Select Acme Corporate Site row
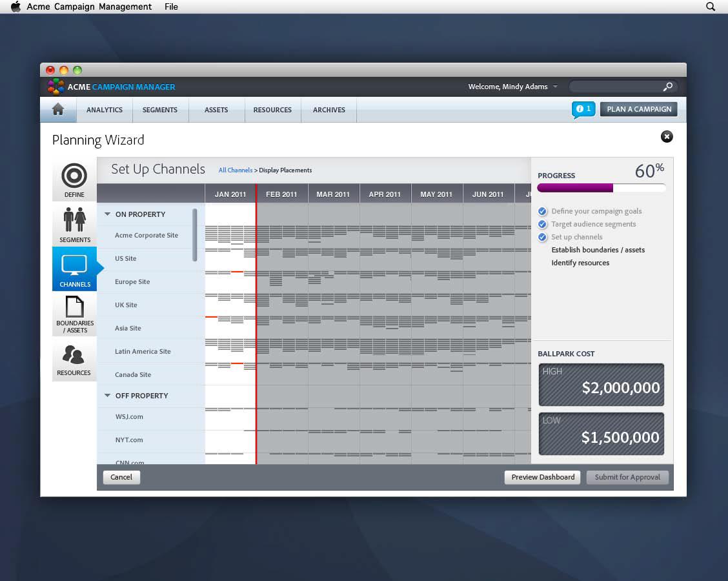The width and height of the screenshot is (728, 581). click(151, 235)
